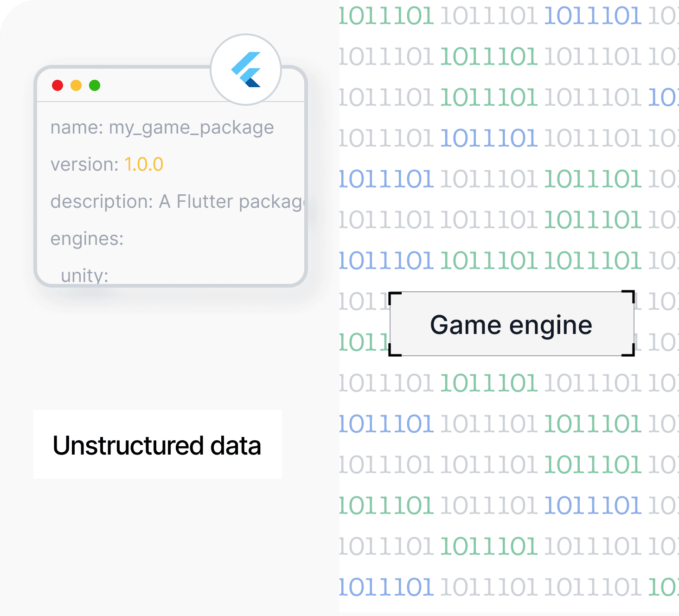
Task: Click the blue binary string in the bottom row
Action: point(387,587)
